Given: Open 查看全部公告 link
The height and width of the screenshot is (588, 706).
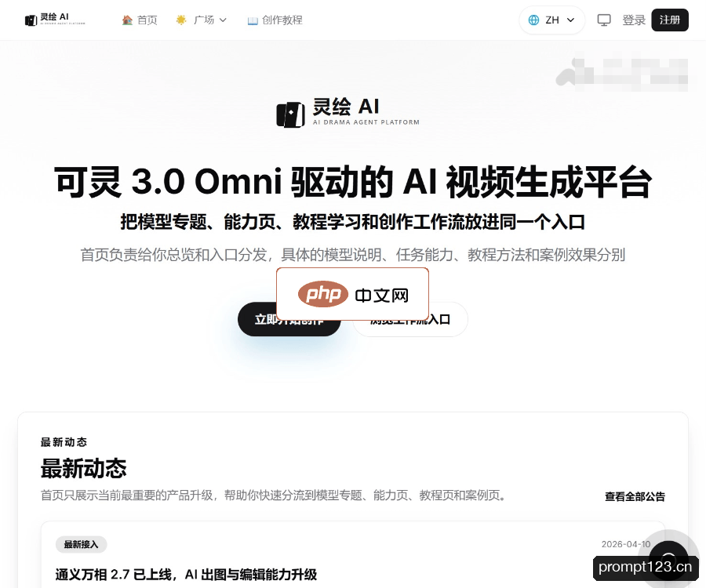Looking at the screenshot, I should (x=635, y=496).
